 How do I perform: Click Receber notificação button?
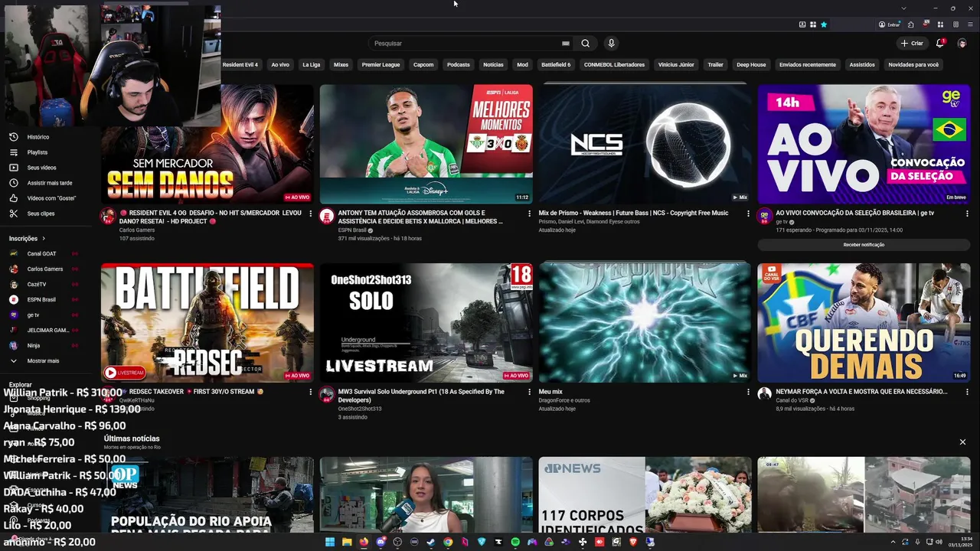(x=864, y=245)
